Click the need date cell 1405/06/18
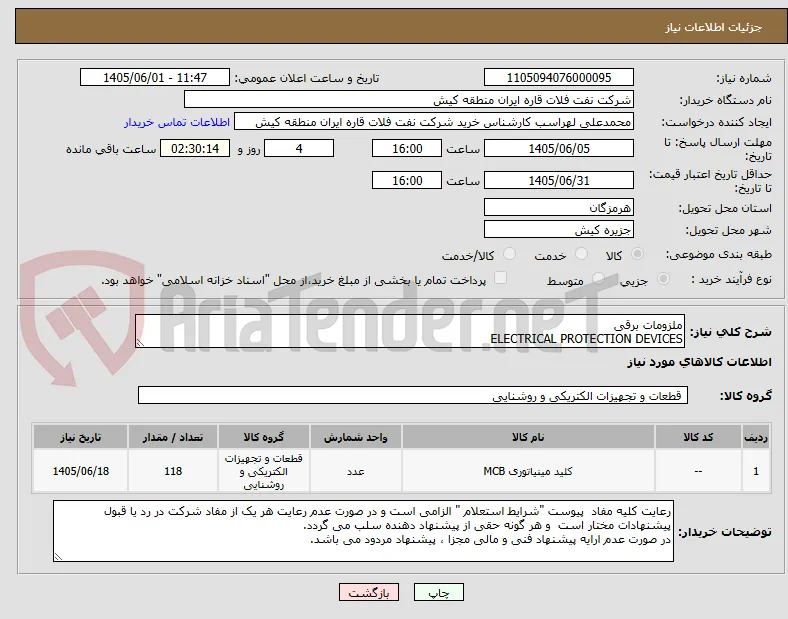The width and height of the screenshot is (788, 619). pos(80,471)
